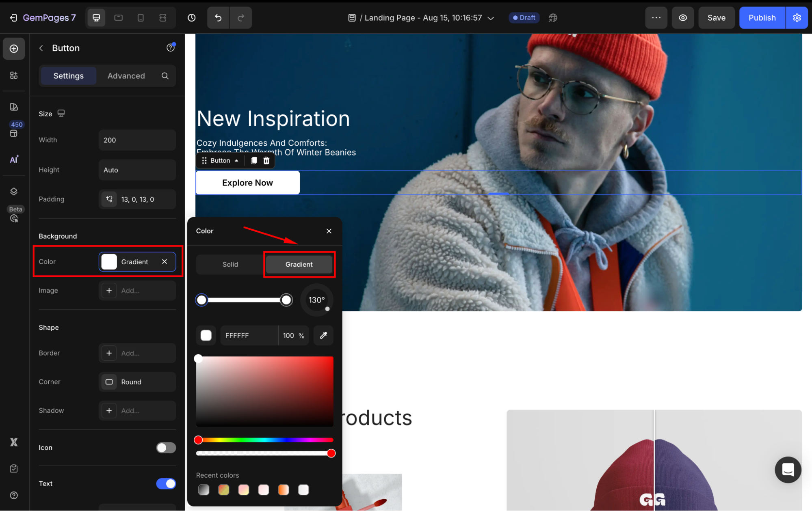The width and height of the screenshot is (812, 511).
Task: Click the add element plus icon
Action: pos(14,49)
